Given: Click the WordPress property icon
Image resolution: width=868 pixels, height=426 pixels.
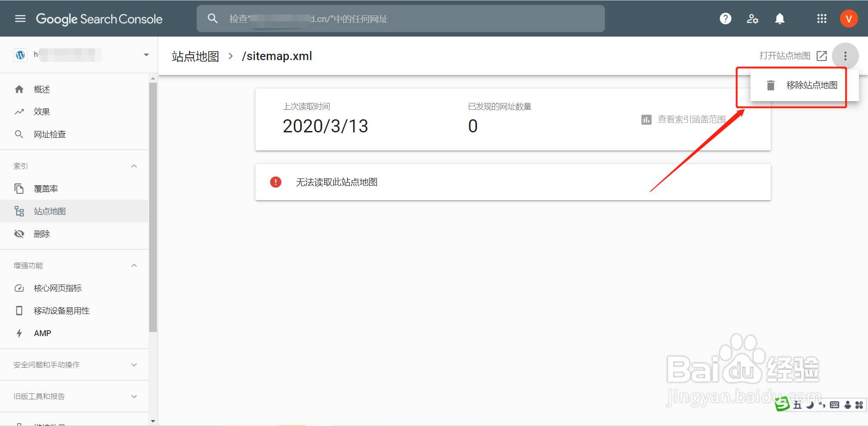Looking at the screenshot, I should pos(20,55).
